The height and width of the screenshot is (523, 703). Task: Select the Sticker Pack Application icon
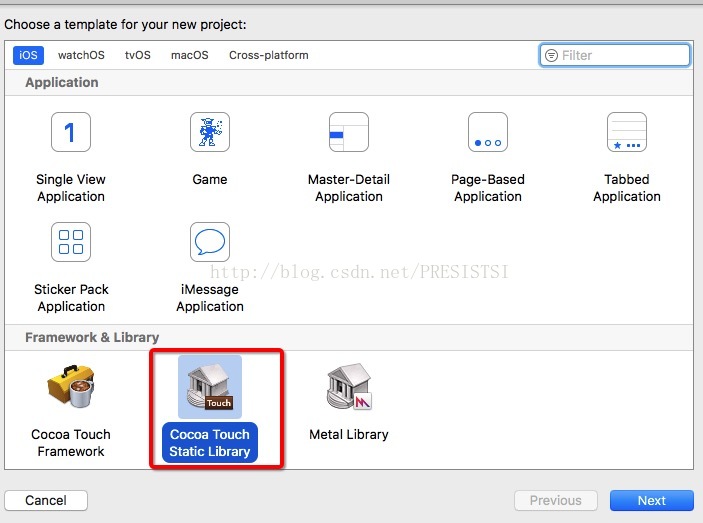click(71, 242)
